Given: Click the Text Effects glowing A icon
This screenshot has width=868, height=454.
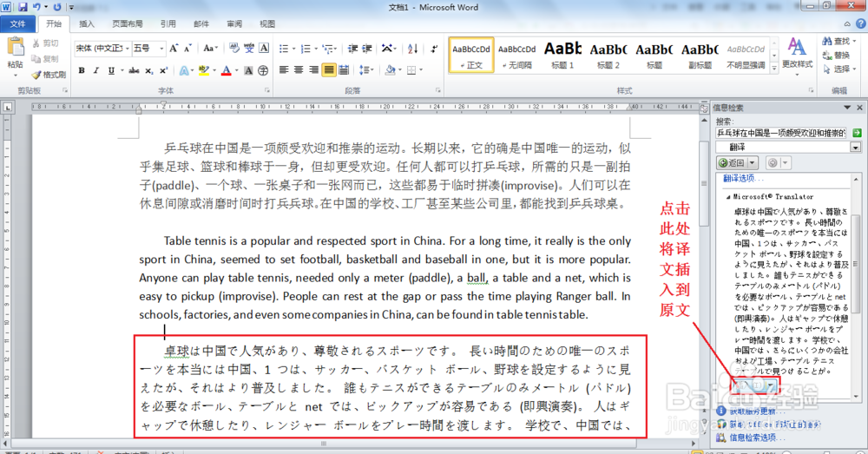Looking at the screenshot, I should (x=184, y=70).
